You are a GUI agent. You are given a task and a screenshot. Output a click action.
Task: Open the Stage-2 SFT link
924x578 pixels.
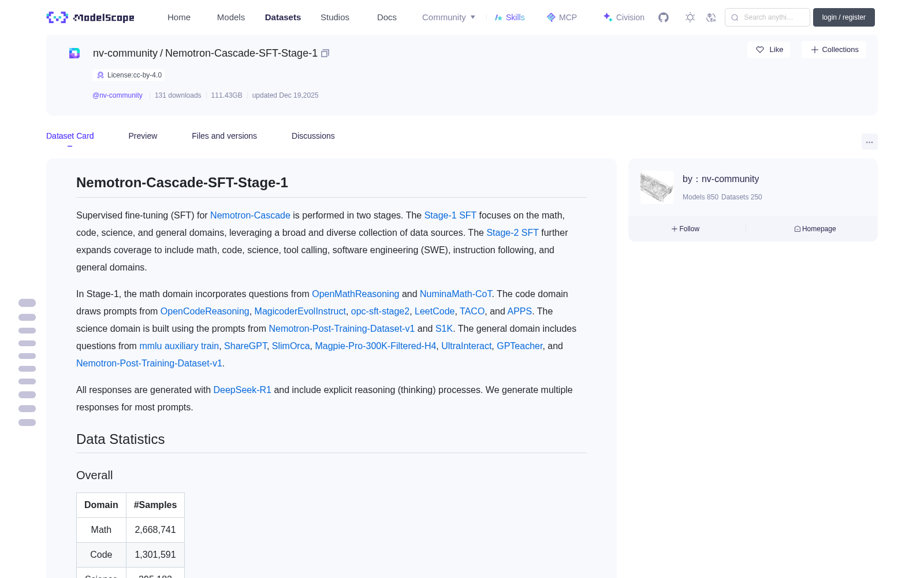[512, 232]
